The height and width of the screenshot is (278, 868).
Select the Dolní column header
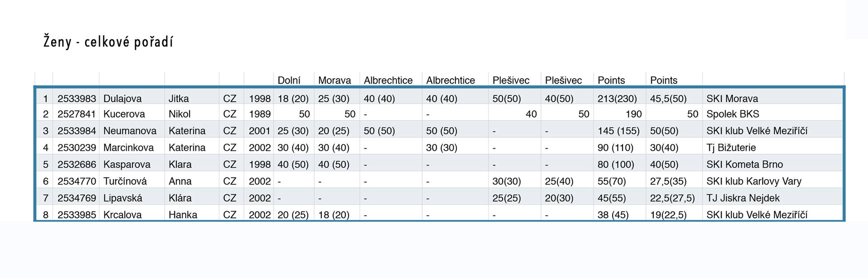(x=289, y=80)
